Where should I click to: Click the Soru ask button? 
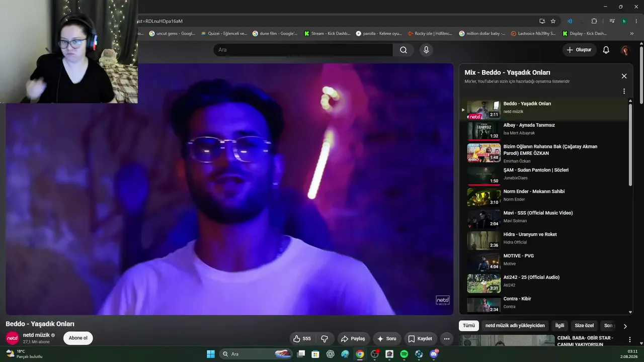pos(386,339)
